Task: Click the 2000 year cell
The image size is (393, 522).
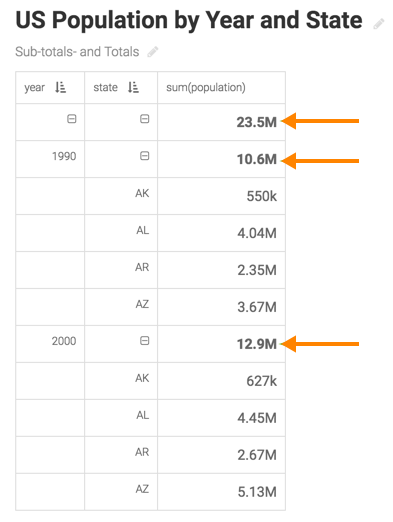Action: (64, 341)
